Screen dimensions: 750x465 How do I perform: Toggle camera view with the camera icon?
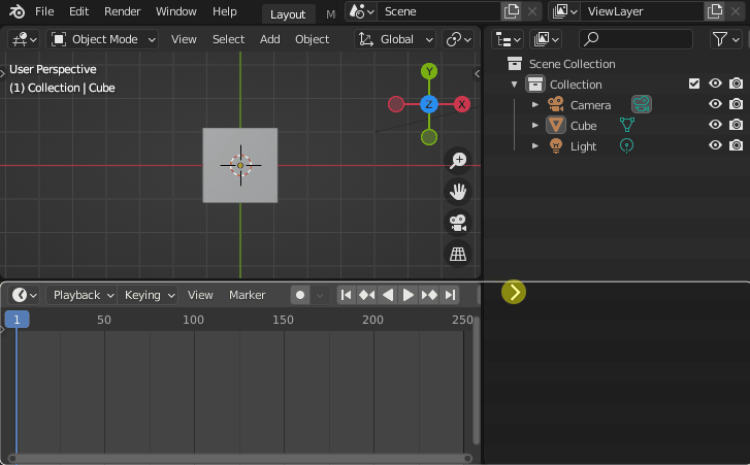pos(458,222)
